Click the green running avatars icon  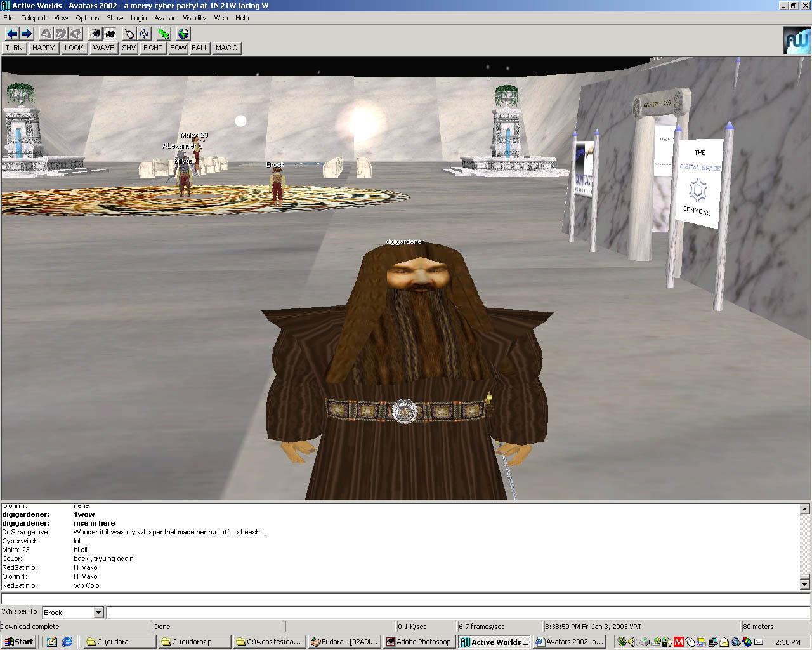[x=164, y=34]
